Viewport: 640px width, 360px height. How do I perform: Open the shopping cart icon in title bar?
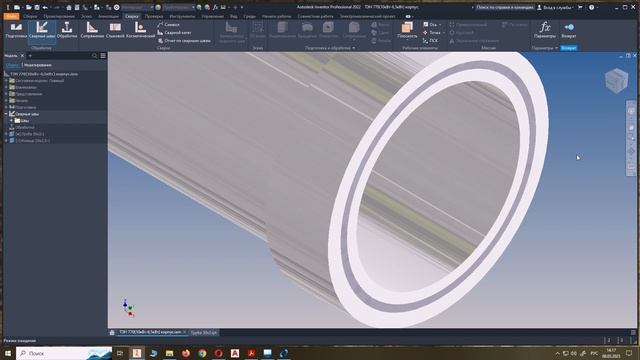(x=580, y=7)
